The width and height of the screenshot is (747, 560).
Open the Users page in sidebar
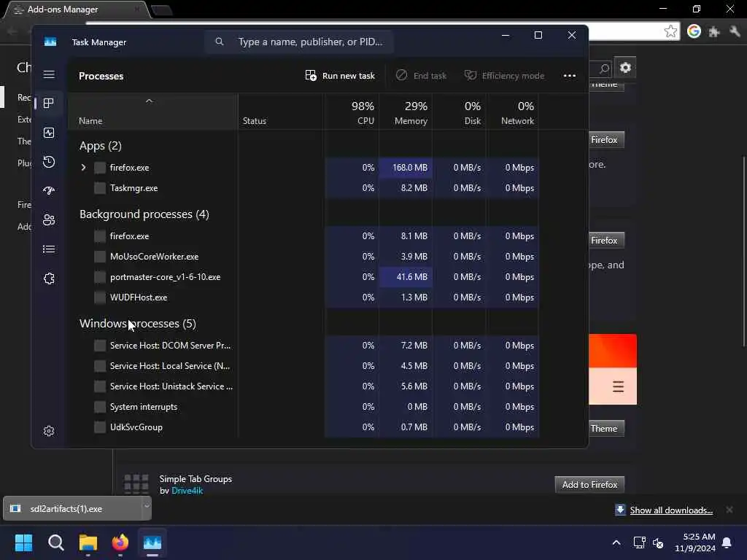click(49, 220)
